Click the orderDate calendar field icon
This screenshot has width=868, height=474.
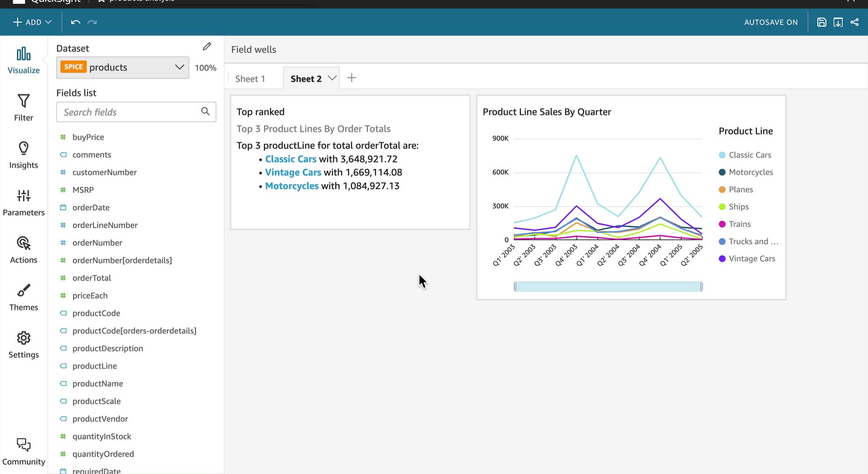pyautogui.click(x=63, y=208)
